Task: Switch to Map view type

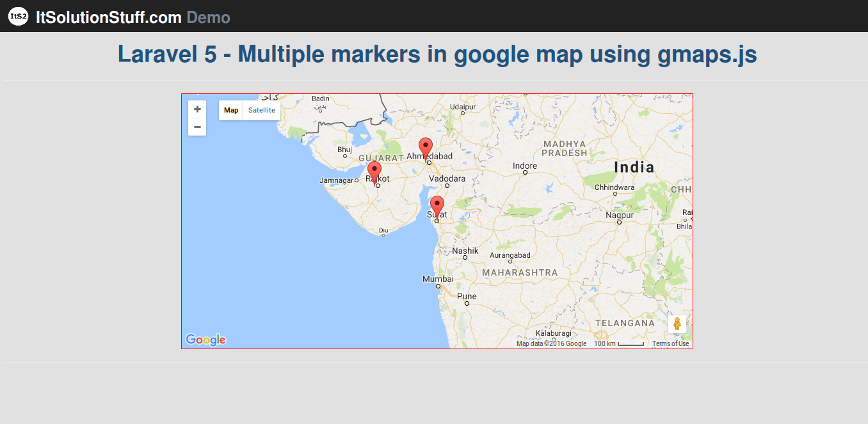Action: point(231,110)
